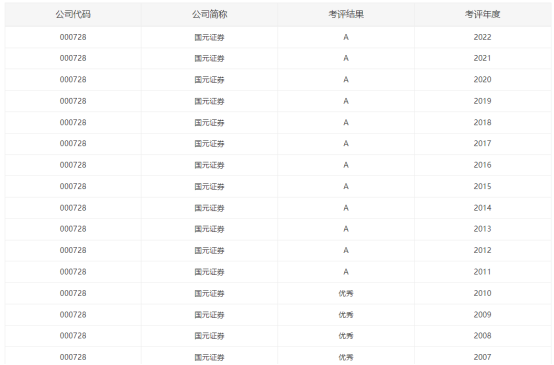Select the 2011 year cell
The image size is (554, 365).
482,272
